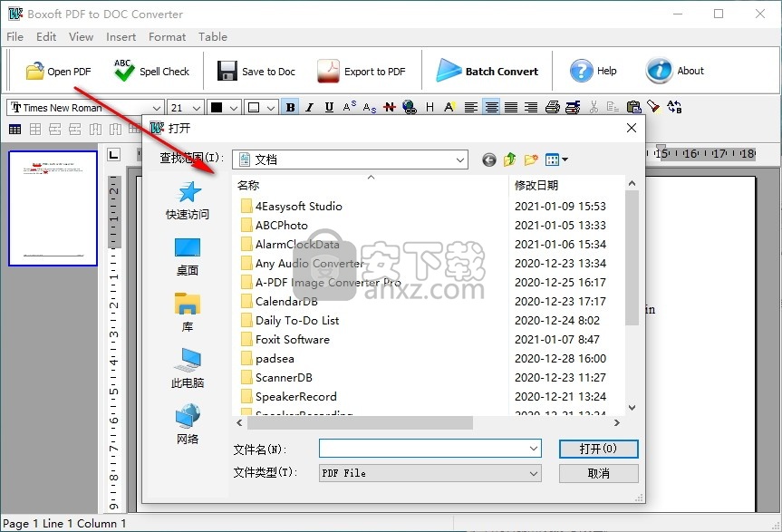The width and height of the screenshot is (782, 532).
Task: Select the page 1 thumbnail
Action: pyautogui.click(x=53, y=208)
